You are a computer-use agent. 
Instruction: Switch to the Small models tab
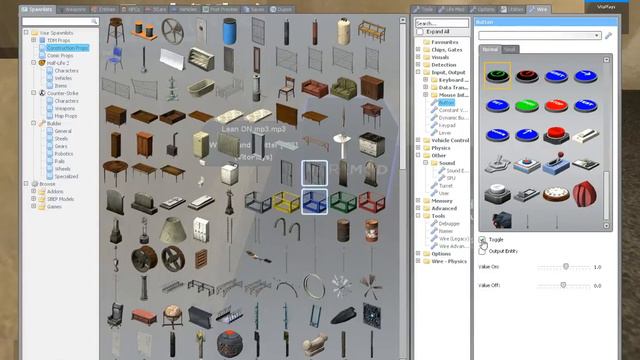510,49
